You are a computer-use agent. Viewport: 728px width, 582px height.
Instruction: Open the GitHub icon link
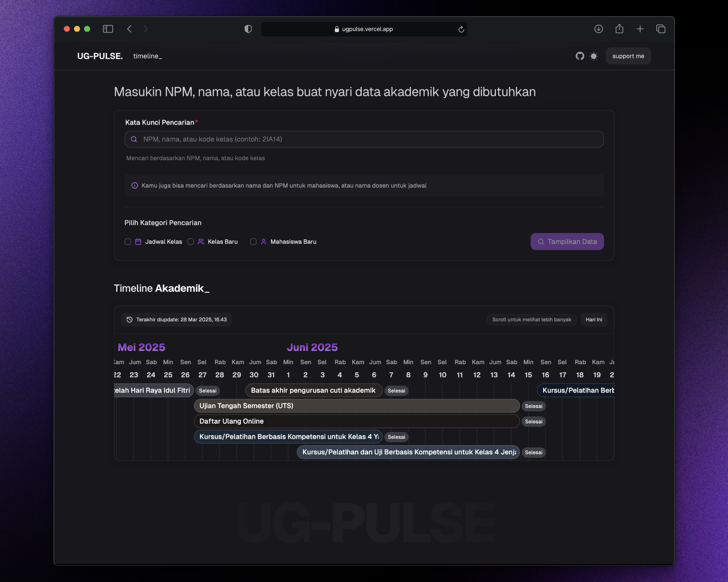coord(580,56)
